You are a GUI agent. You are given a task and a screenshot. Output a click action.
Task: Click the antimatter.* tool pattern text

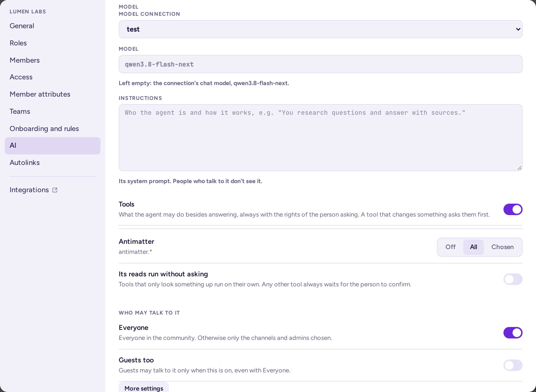(x=135, y=252)
